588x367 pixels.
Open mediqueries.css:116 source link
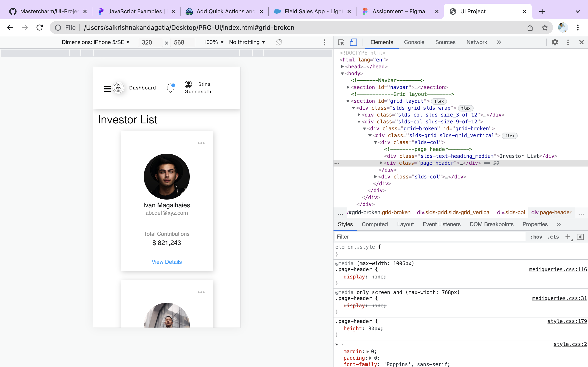[x=558, y=269]
